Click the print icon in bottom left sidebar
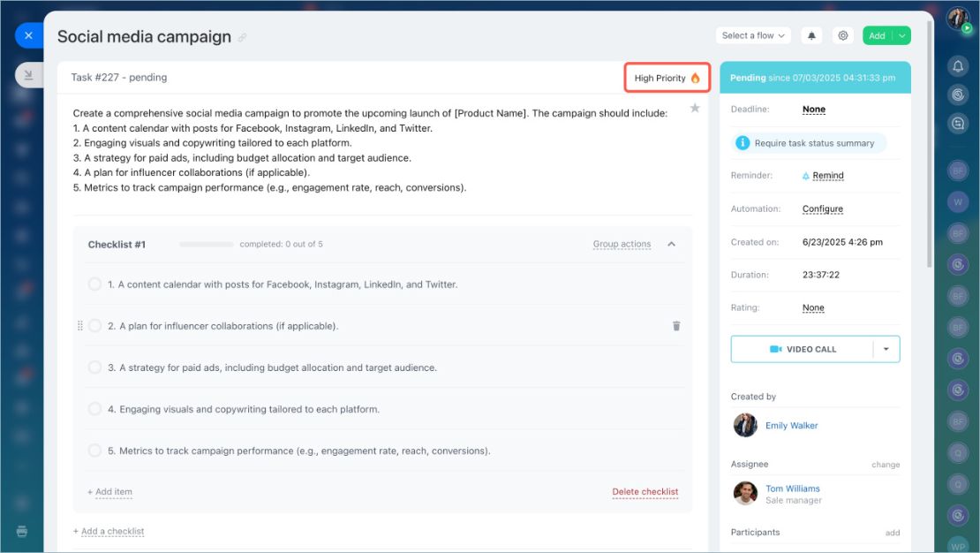Image resolution: width=980 pixels, height=553 pixels. [x=22, y=532]
